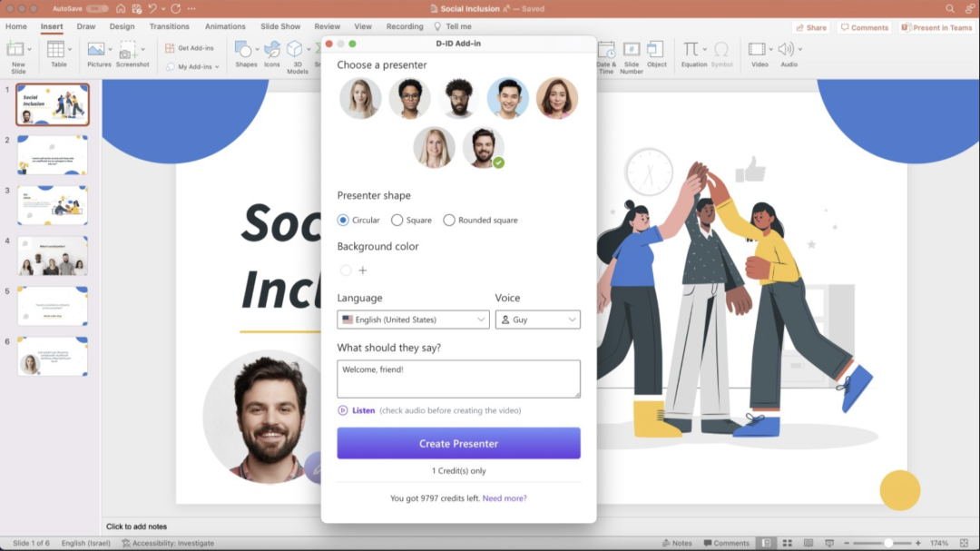Click Present in Teams button
Viewport: 980px width, 551px height.
(936, 27)
